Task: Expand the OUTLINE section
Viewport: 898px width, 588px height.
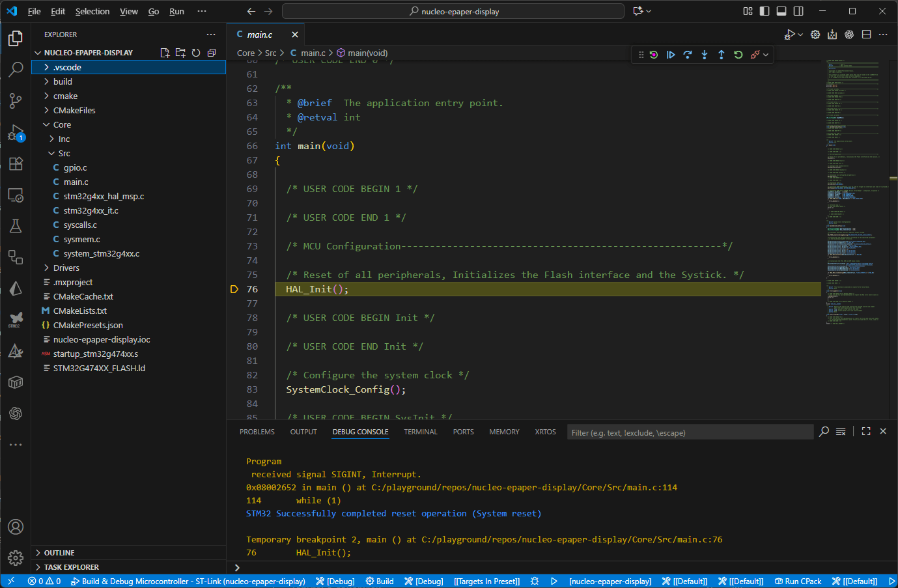Action: tap(59, 553)
